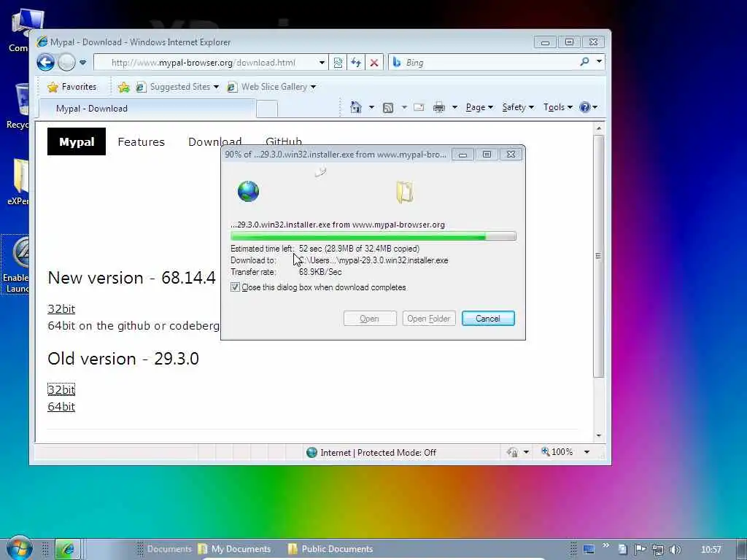Click the Open Folder button
Image resolution: width=747 pixels, height=560 pixels.
tap(429, 319)
